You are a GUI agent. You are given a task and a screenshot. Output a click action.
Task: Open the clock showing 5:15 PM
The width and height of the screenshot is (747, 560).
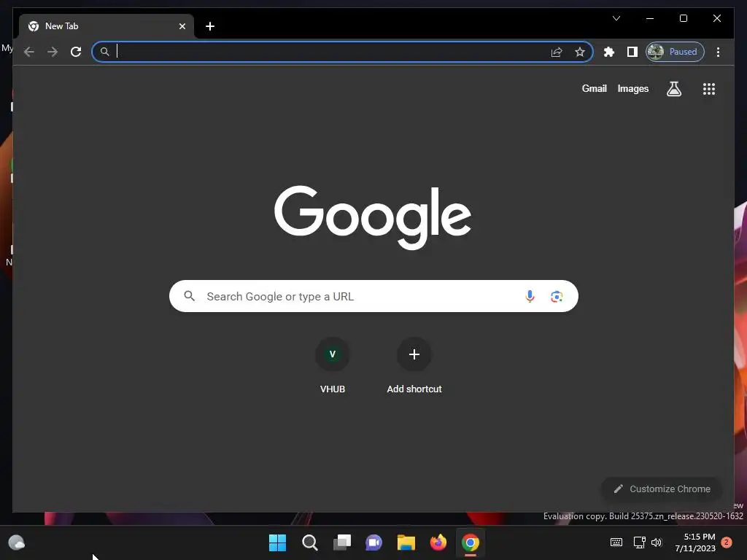pyautogui.click(x=695, y=542)
